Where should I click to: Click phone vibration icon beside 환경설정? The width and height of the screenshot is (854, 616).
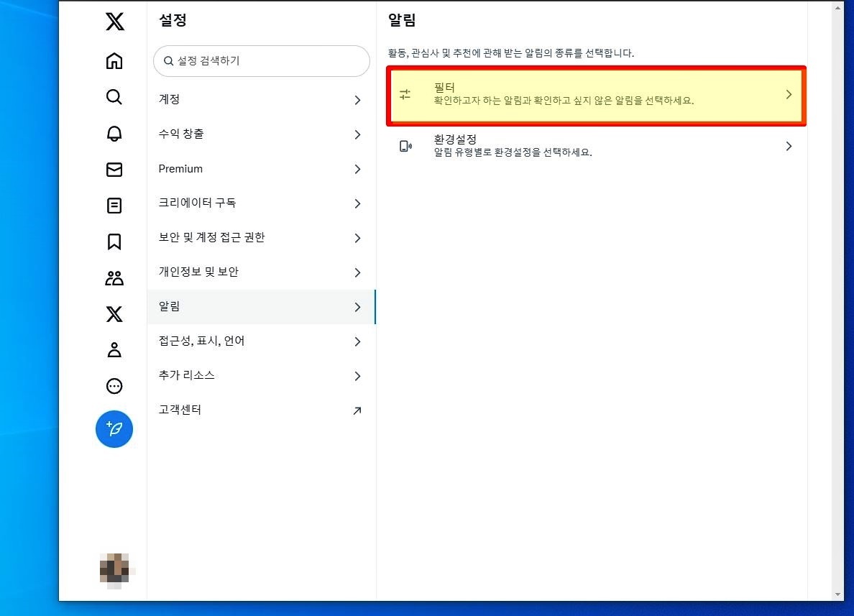pos(405,146)
